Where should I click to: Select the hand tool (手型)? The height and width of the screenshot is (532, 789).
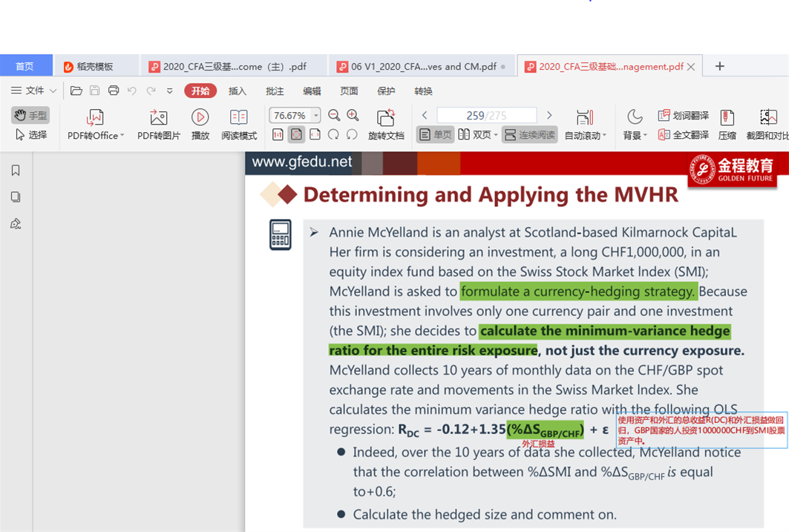click(x=30, y=116)
